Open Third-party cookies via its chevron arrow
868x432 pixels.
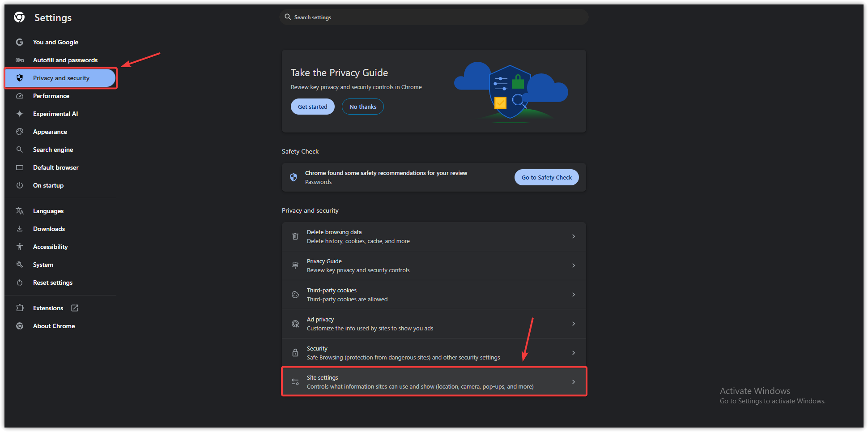click(x=574, y=295)
